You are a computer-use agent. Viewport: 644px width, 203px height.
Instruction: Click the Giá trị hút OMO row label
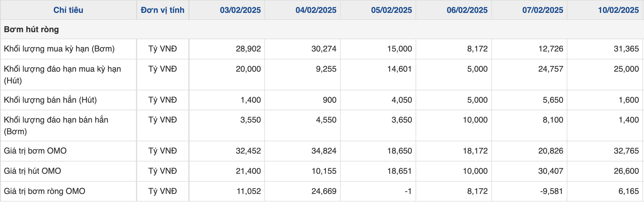[32, 171]
